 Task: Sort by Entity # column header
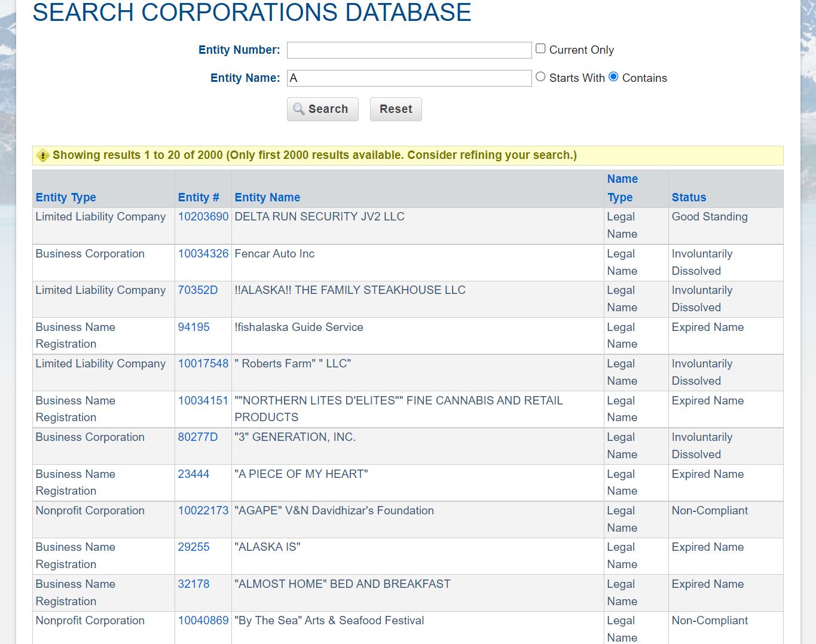198,197
